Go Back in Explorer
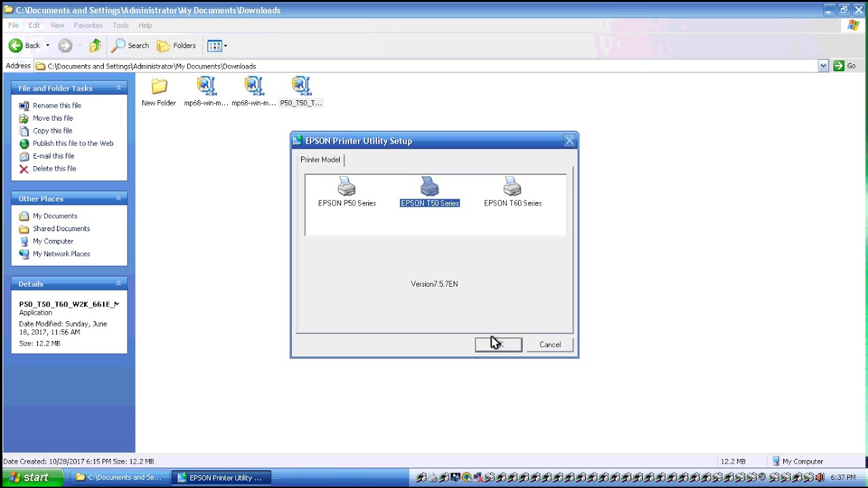 tap(24, 45)
